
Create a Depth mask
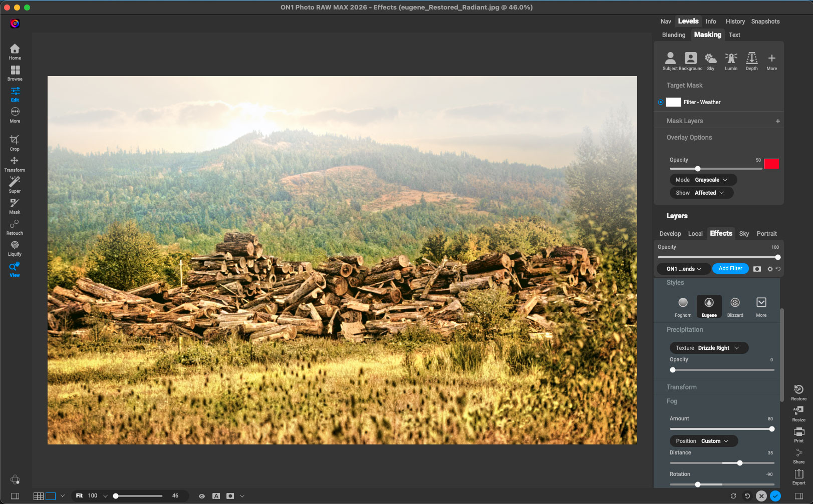752,61
